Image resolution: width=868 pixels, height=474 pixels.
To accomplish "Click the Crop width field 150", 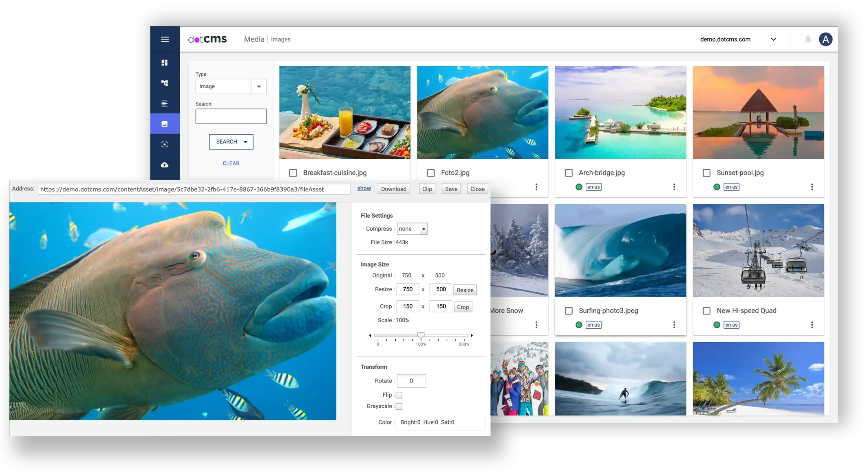I will click(x=408, y=306).
